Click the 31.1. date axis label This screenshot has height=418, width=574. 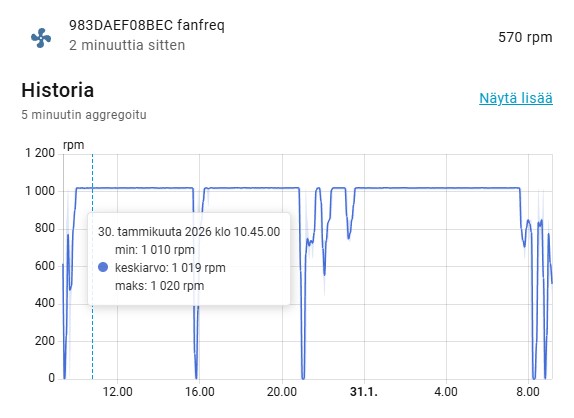coord(364,392)
